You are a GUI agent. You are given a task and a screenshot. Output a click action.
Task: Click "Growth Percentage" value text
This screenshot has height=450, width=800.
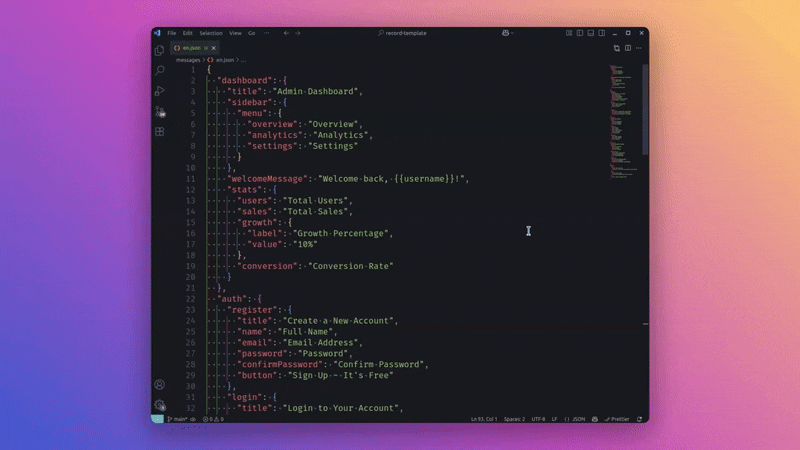[x=341, y=233]
